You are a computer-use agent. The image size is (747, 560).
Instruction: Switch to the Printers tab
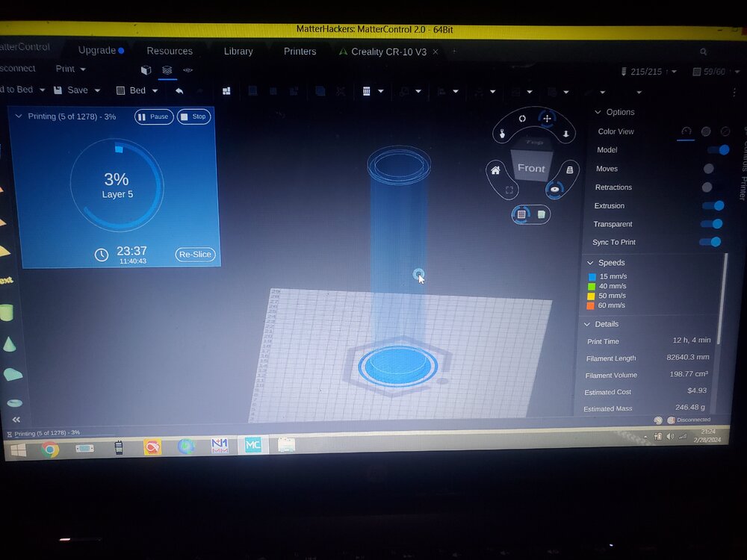[300, 52]
